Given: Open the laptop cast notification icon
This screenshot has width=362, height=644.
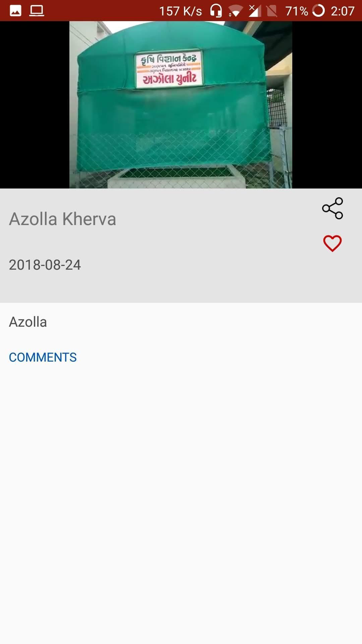Looking at the screenshot, I should (37, 11).
